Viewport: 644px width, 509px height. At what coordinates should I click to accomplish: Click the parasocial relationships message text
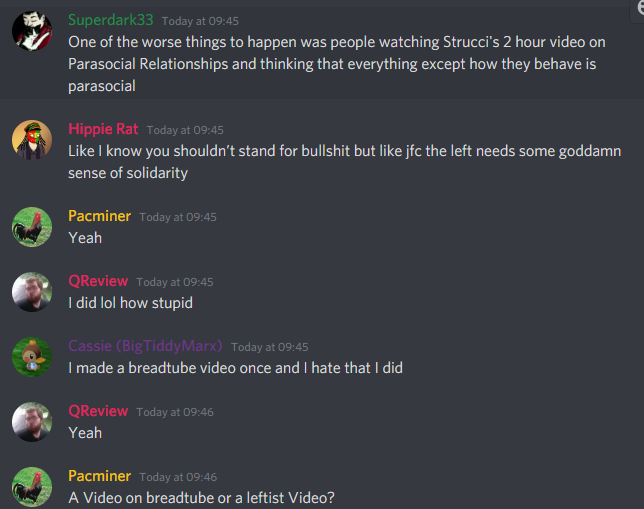337,64
